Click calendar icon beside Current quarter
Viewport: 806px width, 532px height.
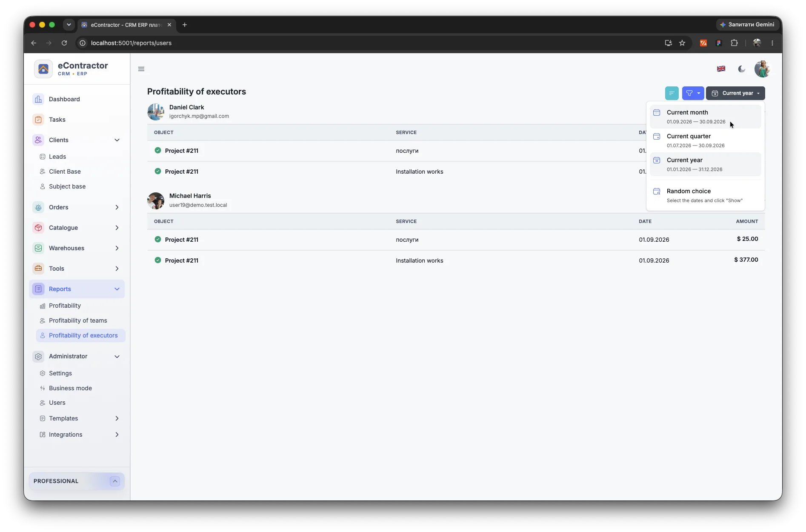[657, 137]
